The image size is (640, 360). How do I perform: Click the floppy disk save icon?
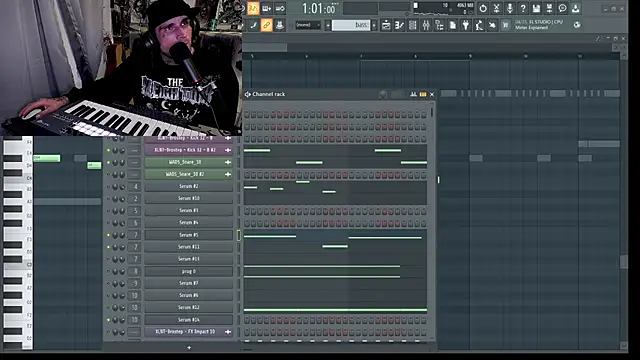coord(536,8)
